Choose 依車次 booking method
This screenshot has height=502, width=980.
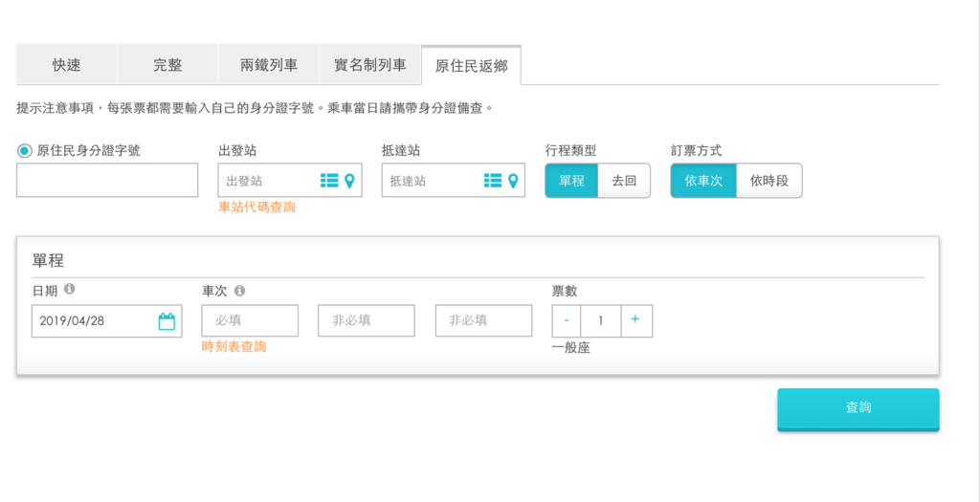click(x=703, y=181)
